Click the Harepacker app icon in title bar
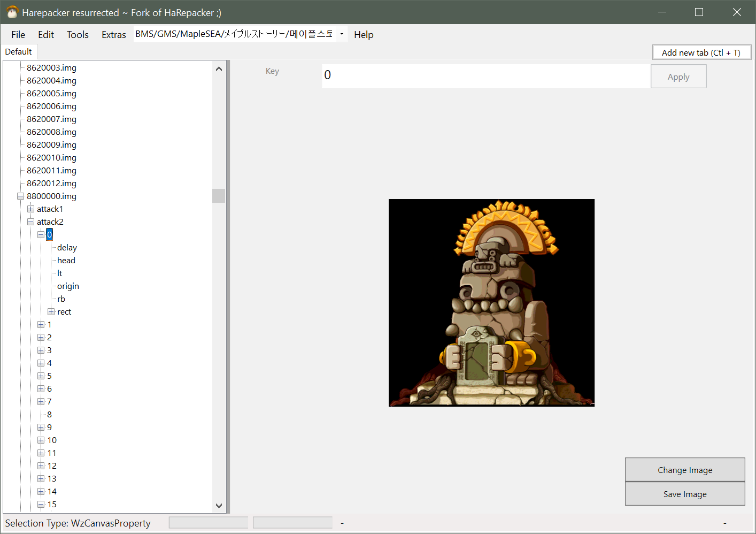The image size is (756, 534). tap(12, 12)
